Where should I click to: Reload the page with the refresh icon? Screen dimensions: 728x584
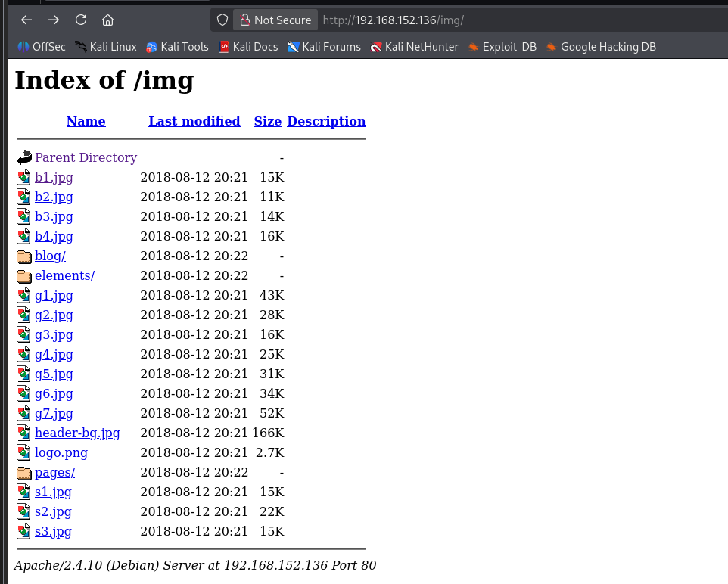click(80, 20)
